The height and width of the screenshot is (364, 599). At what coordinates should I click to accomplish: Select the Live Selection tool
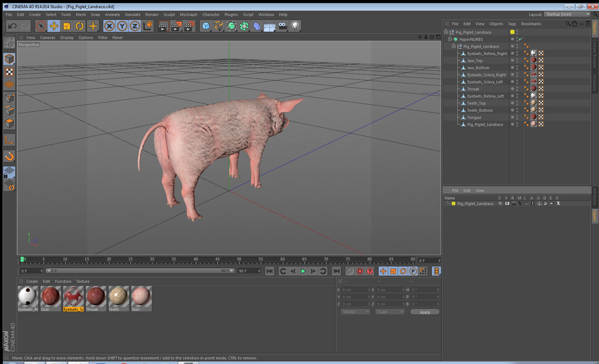[41, 26]
